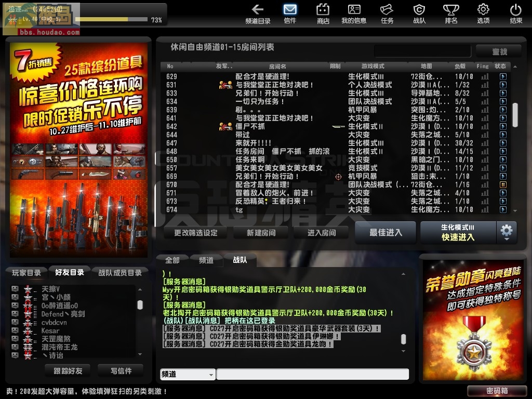Open the 战队成员目录 clan members tab
This screenshot has width=532, height=399.
[120, 272]
